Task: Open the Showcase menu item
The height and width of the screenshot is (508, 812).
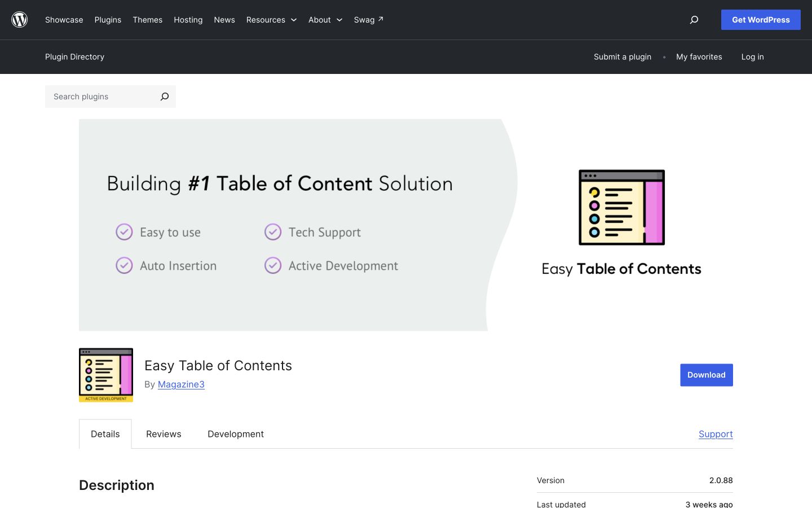Action: pyautogui.click(x=64, y=20)
